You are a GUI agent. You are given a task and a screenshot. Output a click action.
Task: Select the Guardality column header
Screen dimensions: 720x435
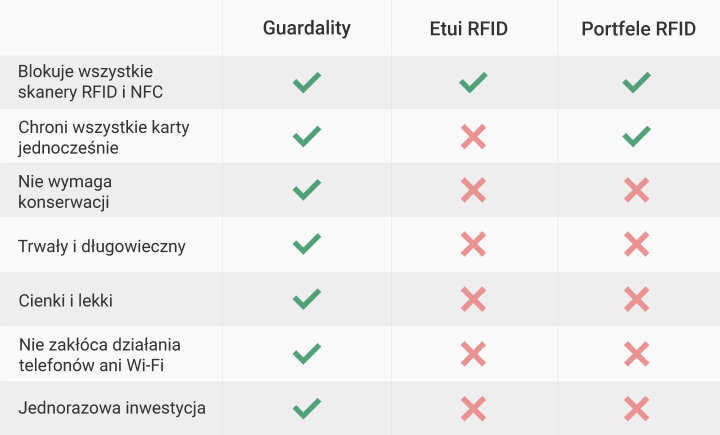point(307,28)
